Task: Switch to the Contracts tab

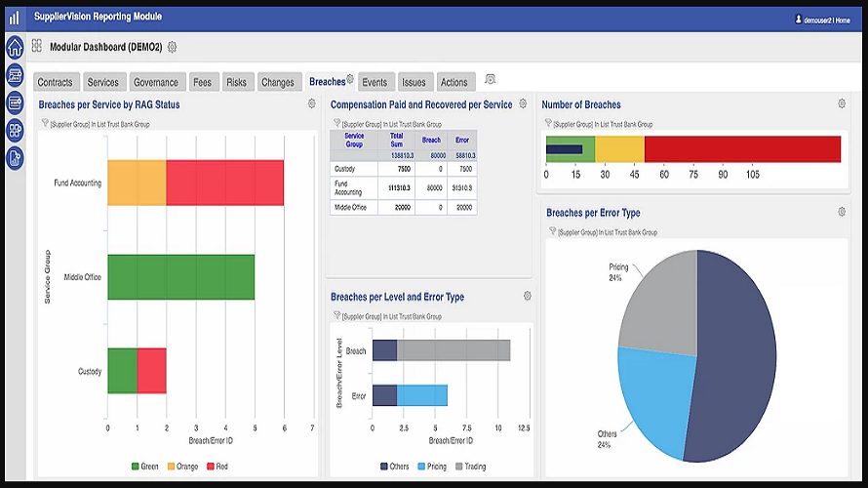Action: [56, 82]
